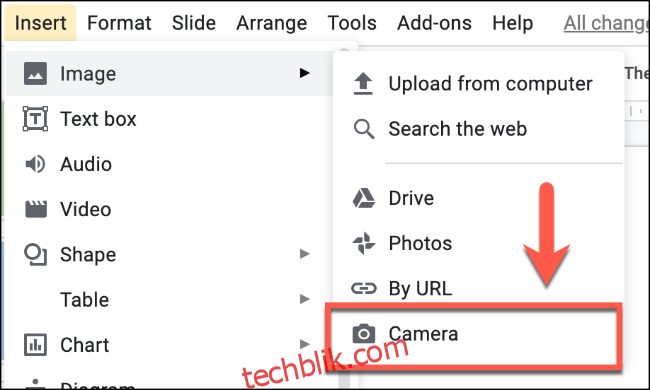
Task: Click the Text box icon
Action: [35, 119]
